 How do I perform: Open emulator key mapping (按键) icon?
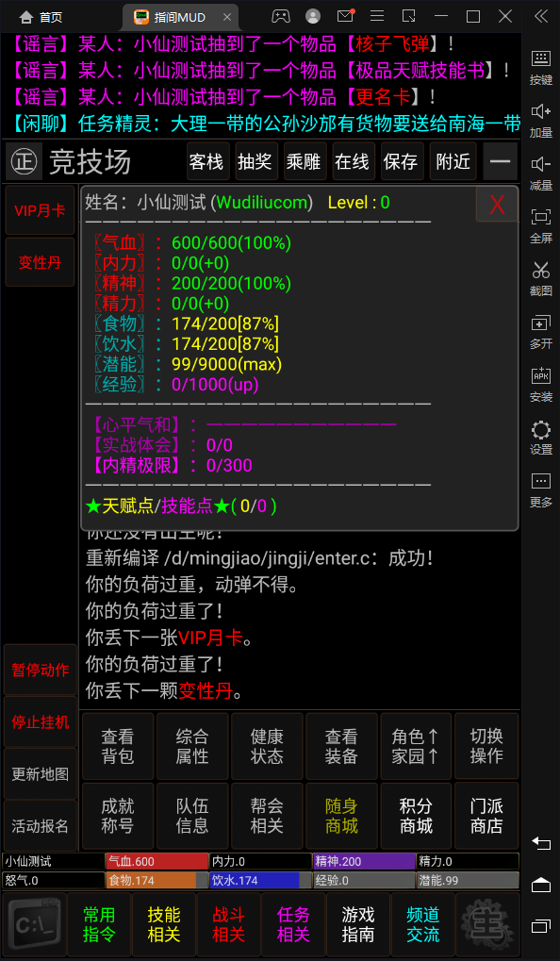(x=541, y=68)
